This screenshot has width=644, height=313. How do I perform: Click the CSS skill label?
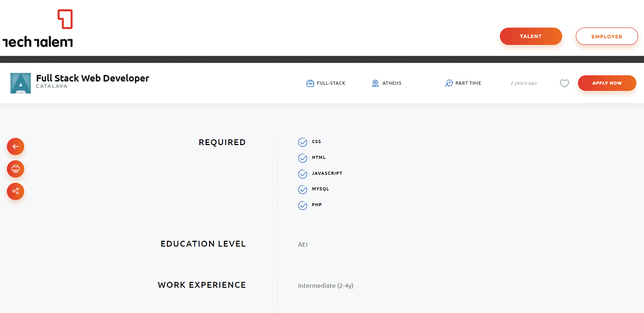click(x=316, y=142)
